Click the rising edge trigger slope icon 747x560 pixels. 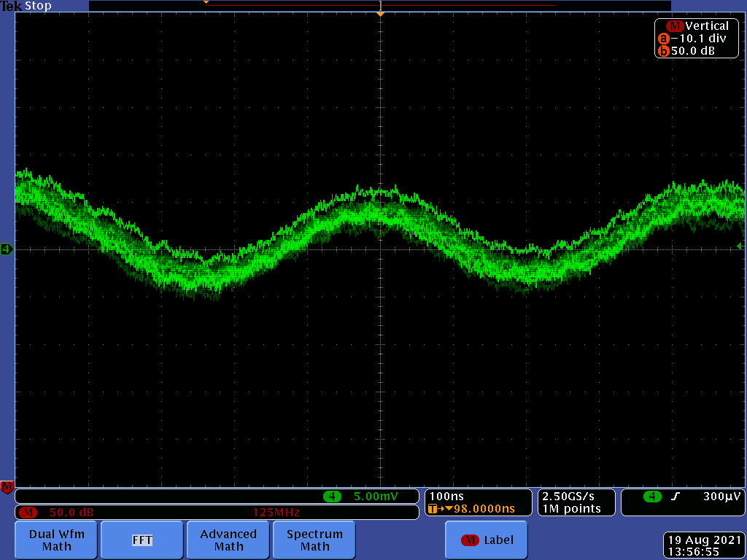[676, 497]
